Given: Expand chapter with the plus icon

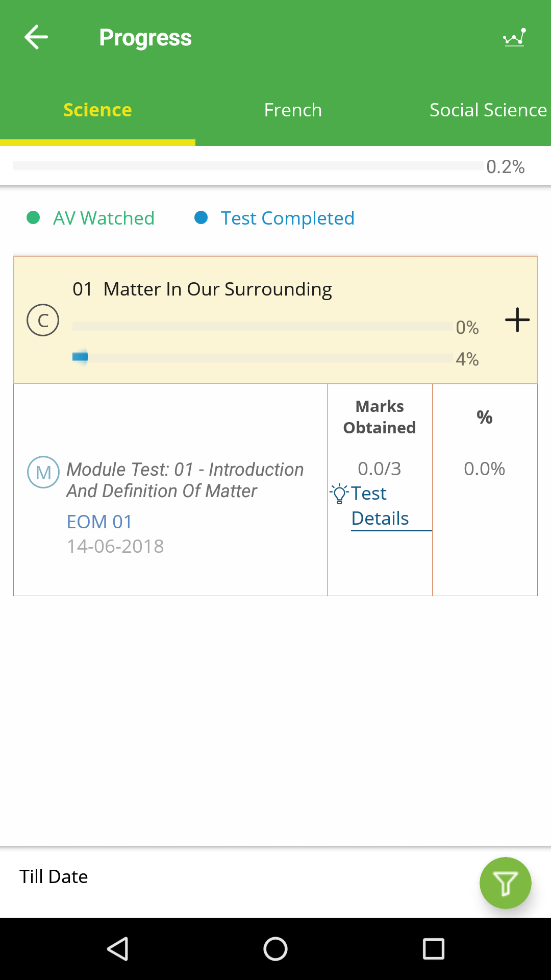Looking at the screenshot, I should tap(517, 320).
